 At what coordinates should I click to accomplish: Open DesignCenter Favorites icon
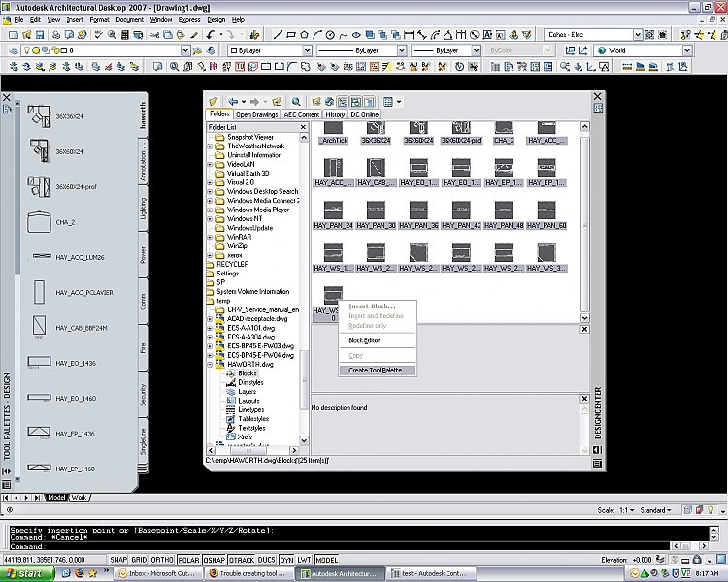pyautogui.click(x=316, y=101)
